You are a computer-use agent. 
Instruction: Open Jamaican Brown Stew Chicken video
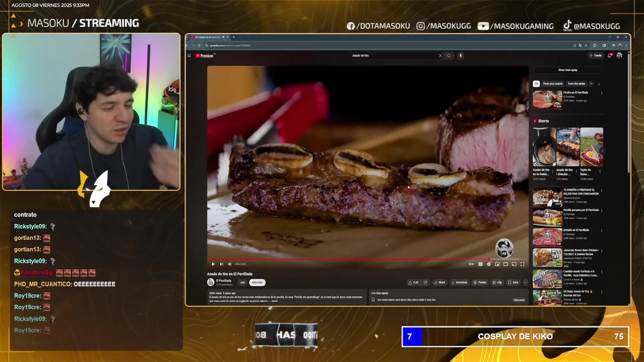coord(547,257)
